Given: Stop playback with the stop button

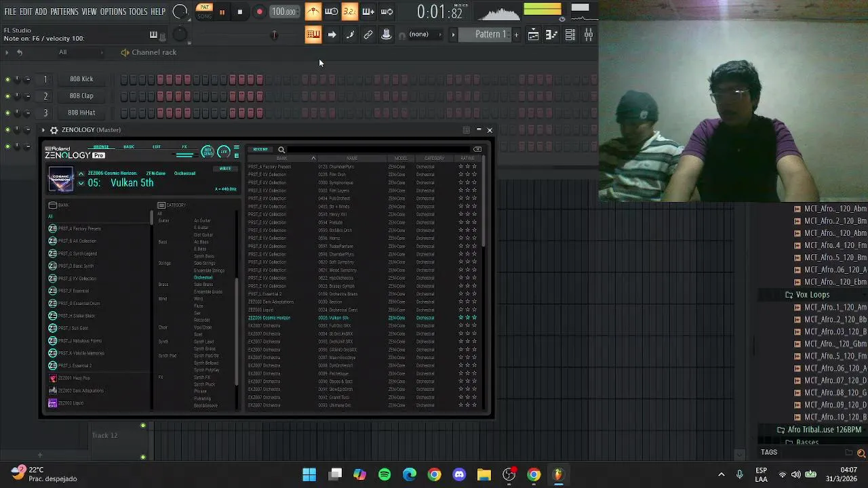Looking at the screenshot, I should tap(239, 12).
